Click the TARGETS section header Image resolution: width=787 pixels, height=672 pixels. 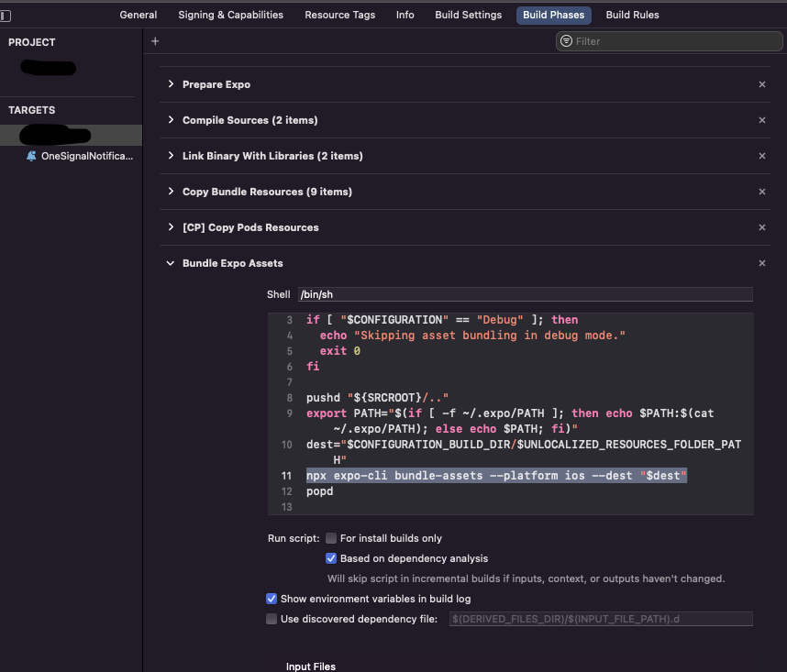click(x=31, y=110)
